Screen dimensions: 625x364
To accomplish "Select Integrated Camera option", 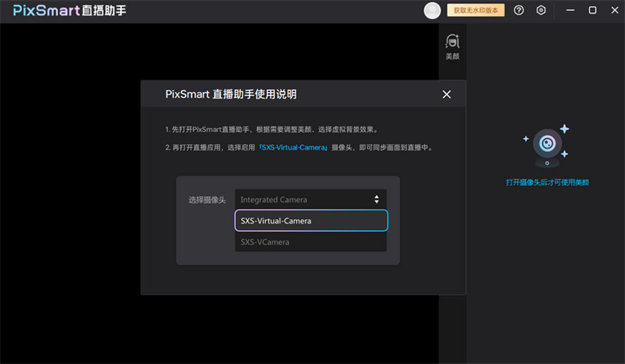I will click(x=273, y=199).
